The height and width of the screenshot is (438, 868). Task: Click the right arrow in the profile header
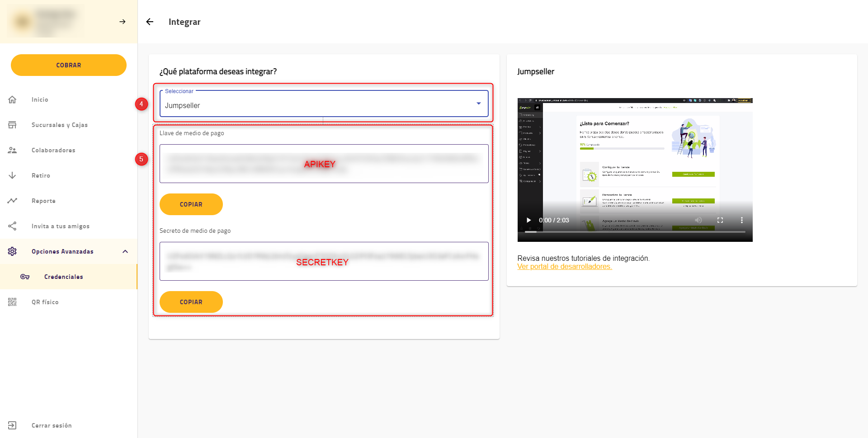pos(123,22)
